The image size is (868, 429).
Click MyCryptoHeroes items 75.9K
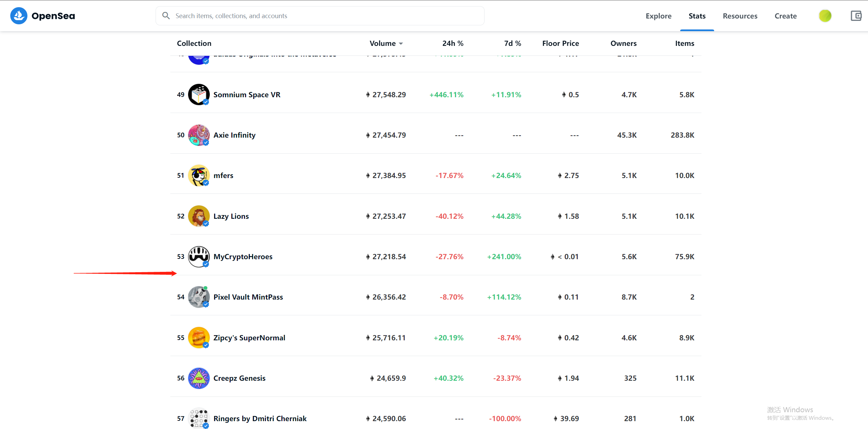pos(684,256)
